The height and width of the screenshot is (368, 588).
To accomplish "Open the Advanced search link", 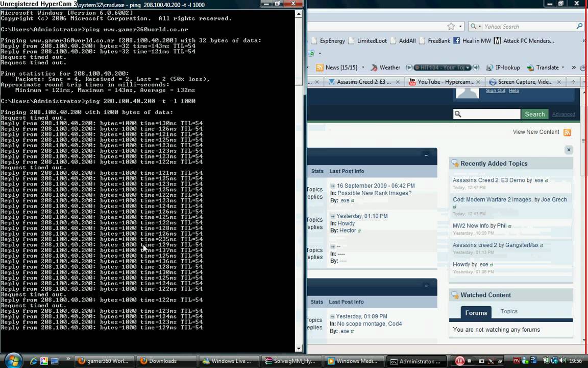I will click(563, 114).
